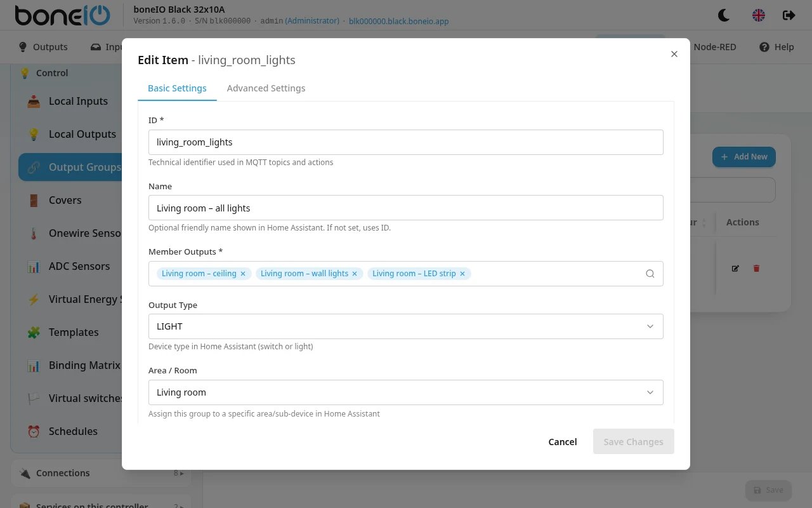Viewport: 812px width, 508px height.
Task: Open Area / Room dropdown
Action: pyautogui.click(x=406, y=392)
